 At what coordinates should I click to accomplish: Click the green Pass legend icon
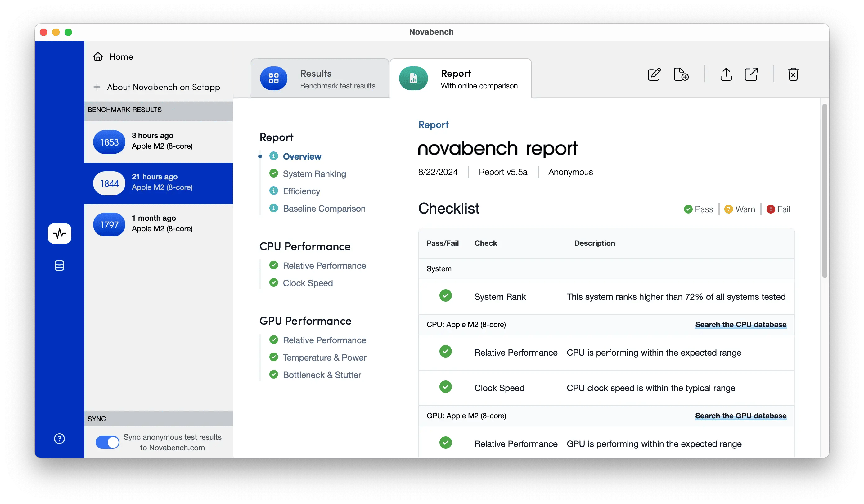(688, 209)
